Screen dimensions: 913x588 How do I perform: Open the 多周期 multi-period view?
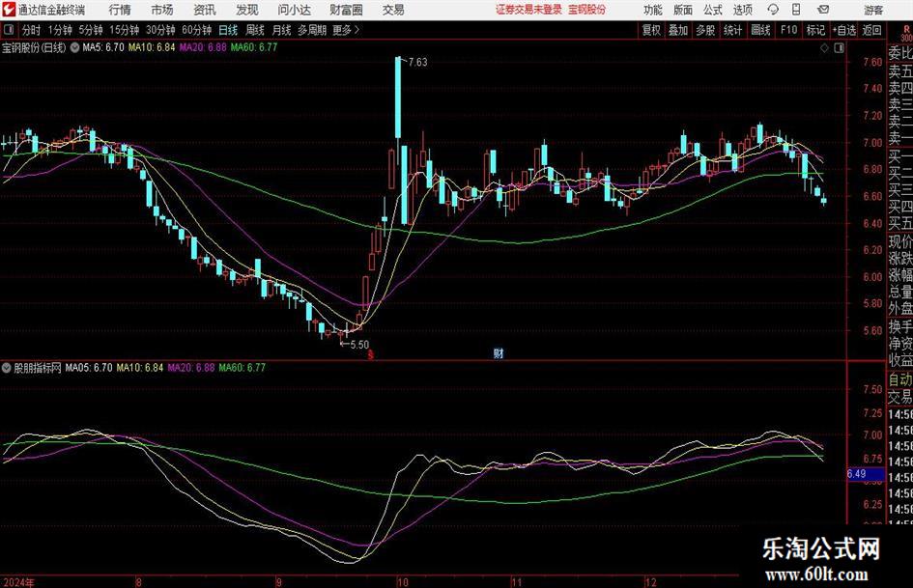point(312,30)
